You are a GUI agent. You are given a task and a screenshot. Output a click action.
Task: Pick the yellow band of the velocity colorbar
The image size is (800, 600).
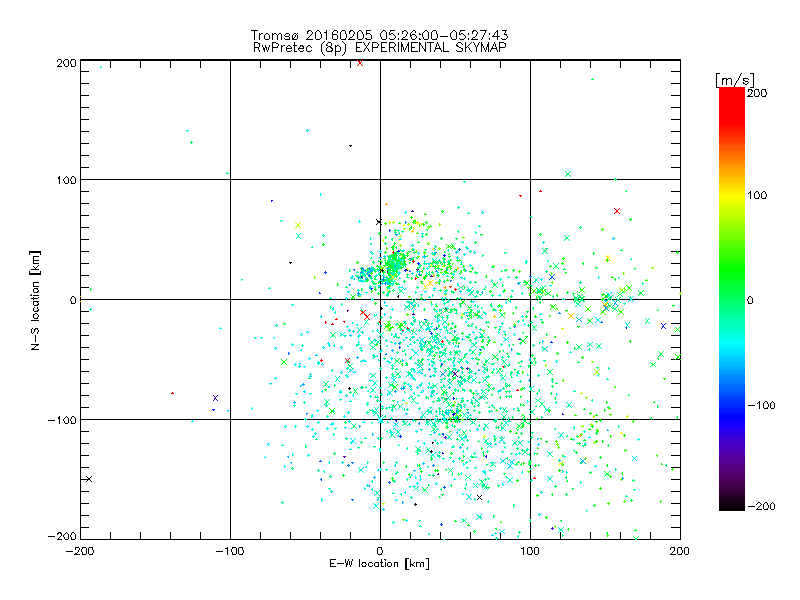(732, 195)
